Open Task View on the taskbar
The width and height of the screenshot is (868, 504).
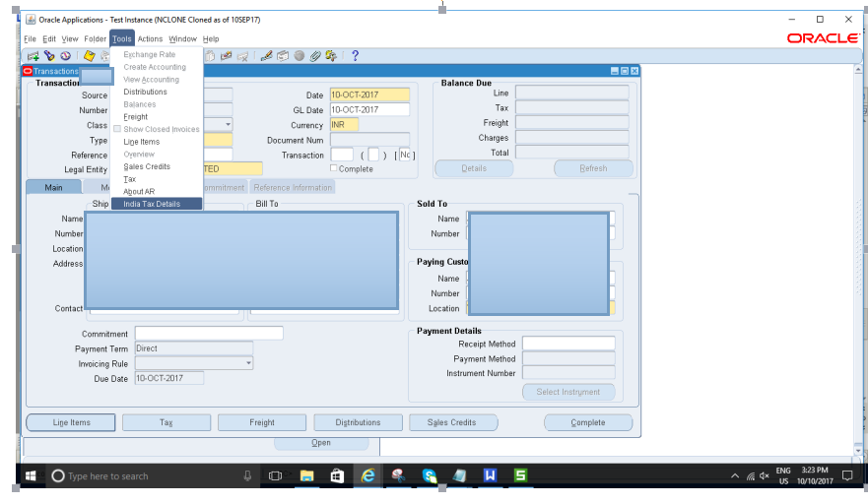275,475
